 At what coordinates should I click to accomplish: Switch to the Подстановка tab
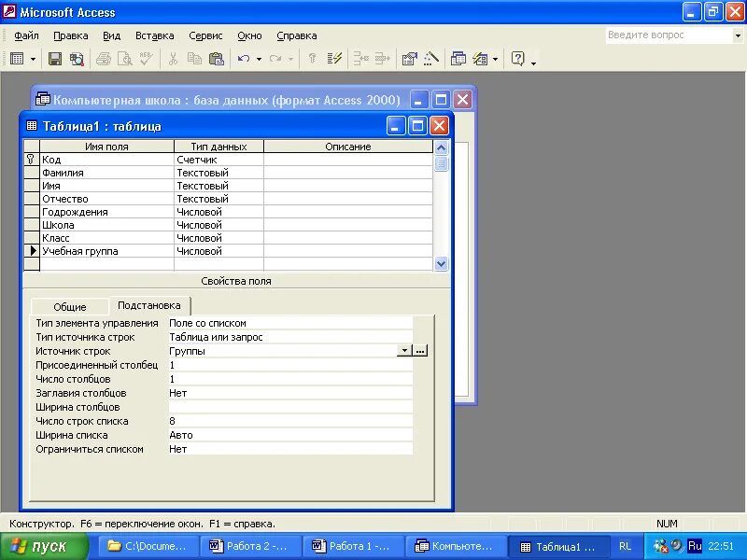tap(149, 305)
